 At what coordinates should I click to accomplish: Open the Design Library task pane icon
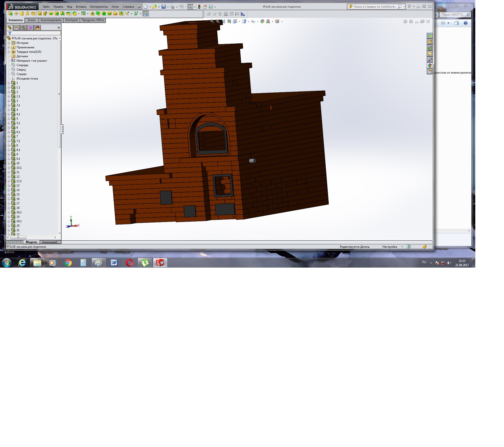pyautogui.click(x=430, y=48)
